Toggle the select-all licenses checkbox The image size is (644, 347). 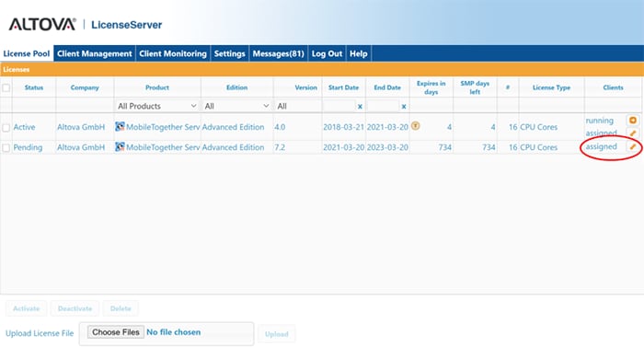point(6,87)
